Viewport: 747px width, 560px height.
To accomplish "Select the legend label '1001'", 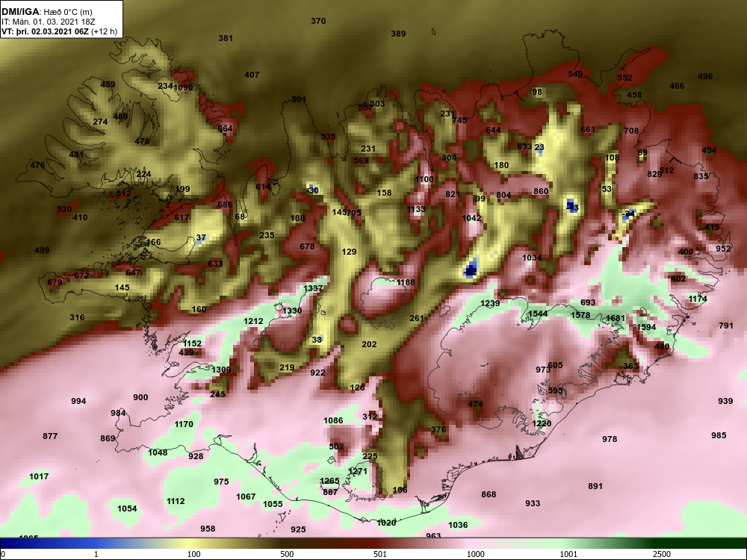I will pyautogui.click(x=568, y=554).
